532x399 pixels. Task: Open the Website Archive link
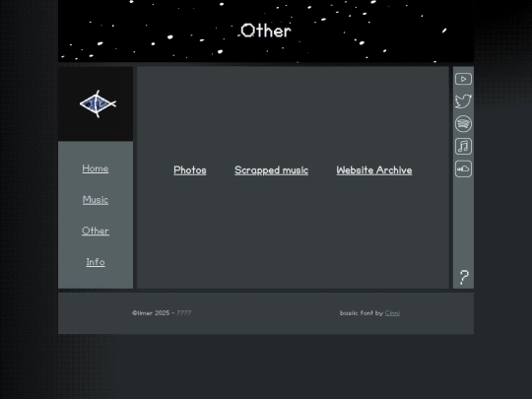[374, 170]
